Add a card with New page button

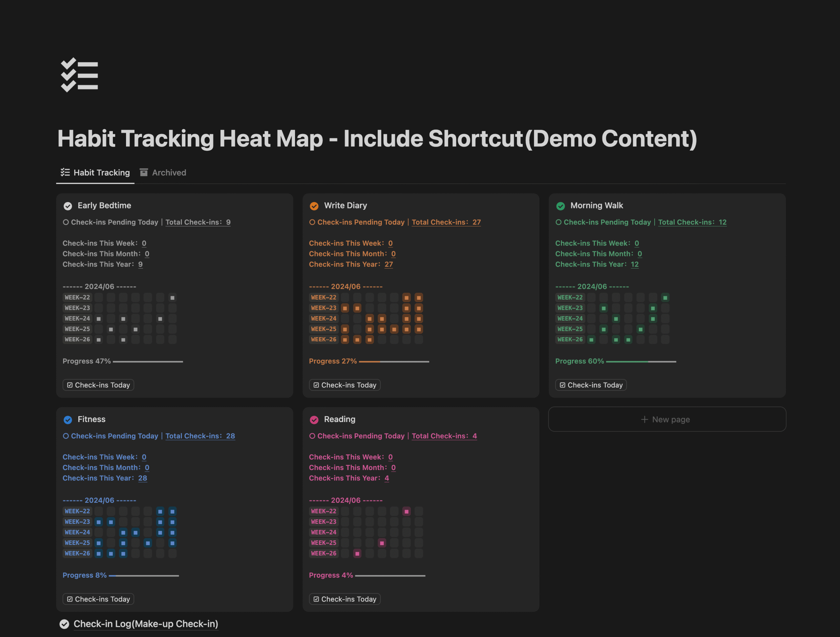(x=667, y=419)
